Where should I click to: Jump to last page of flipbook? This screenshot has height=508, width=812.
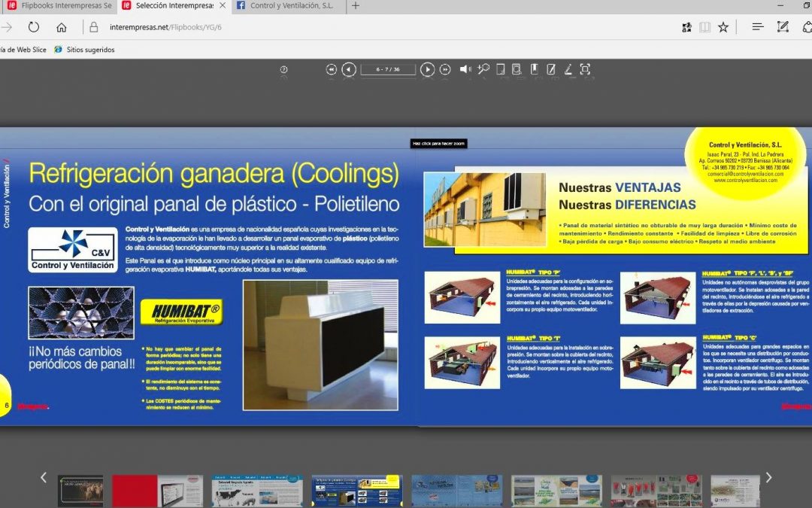coord(445,69)
